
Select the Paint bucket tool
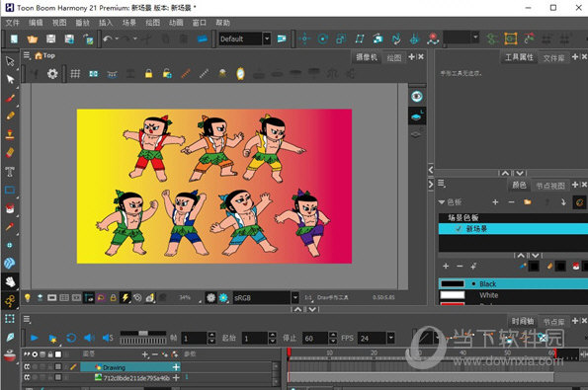click(x=10, y=208)
